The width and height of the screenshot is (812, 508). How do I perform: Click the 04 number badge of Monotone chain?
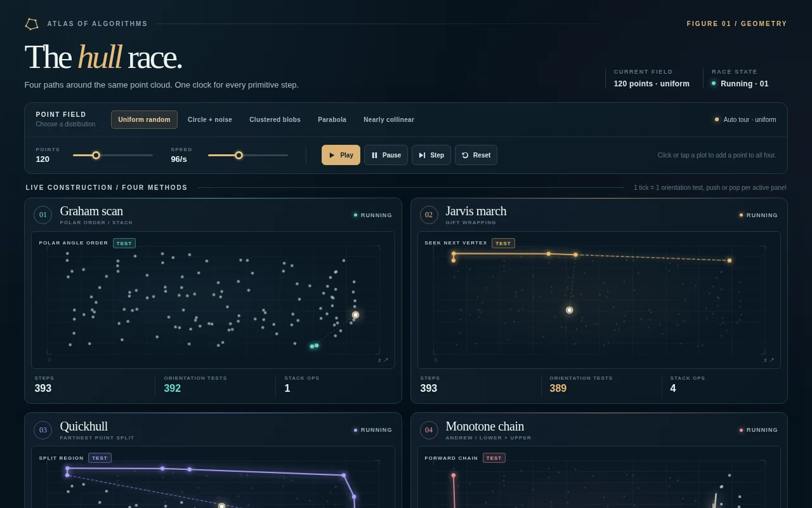[429, 430]
